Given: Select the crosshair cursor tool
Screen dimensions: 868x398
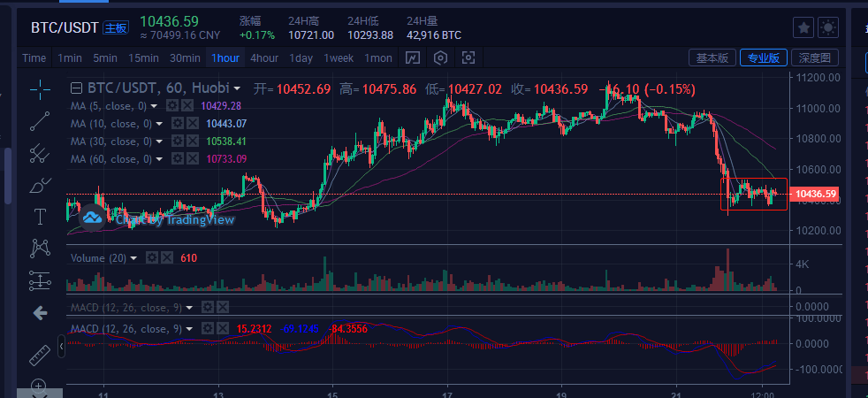Looking at the screenshot, I should (x=40, y=88).
